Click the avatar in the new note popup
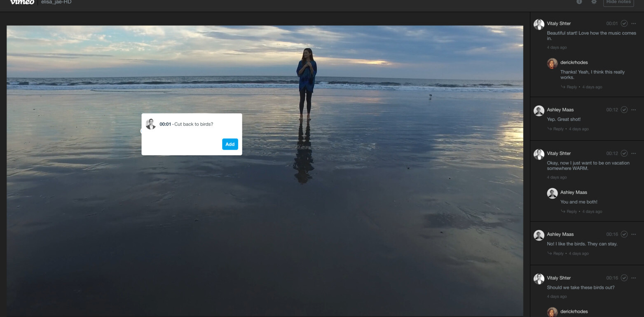Viewport: 644px width, 317px height. click(151, 124)
